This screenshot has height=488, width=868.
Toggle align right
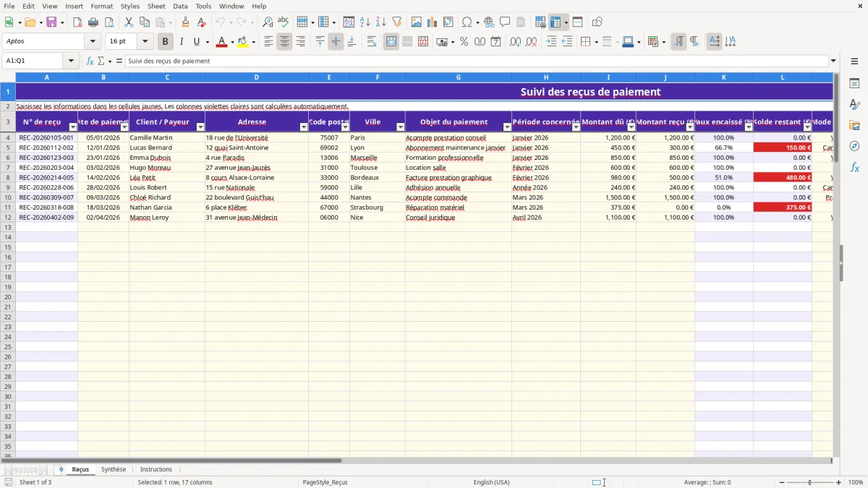click(300, 42)
